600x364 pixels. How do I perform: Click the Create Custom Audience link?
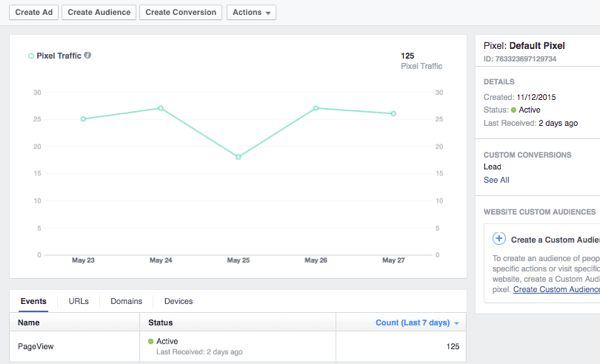(x=556, y=289)
